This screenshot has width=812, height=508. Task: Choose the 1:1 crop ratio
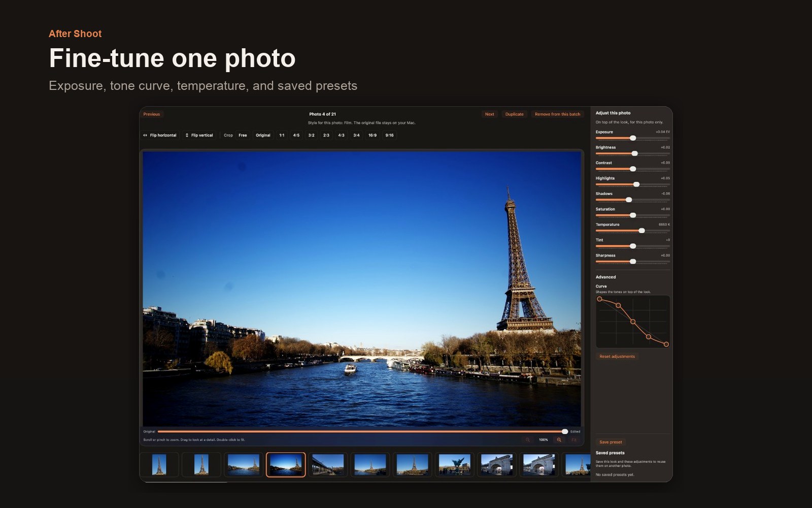pyautogui.click(x=282, y=135)
